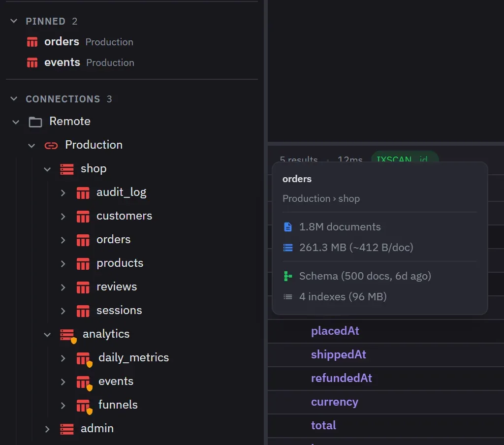Collapse the CONNECTIONS section
504x445 pixels.
(x=14, y=99)
